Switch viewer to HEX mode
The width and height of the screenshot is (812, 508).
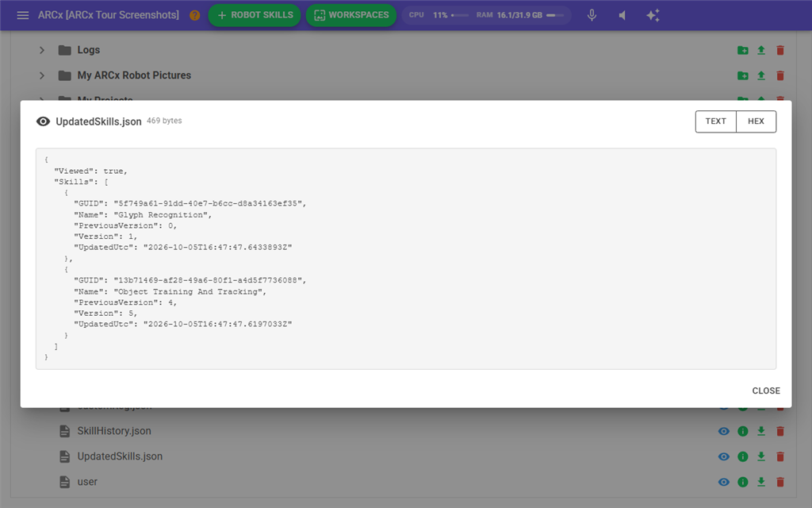756,121
